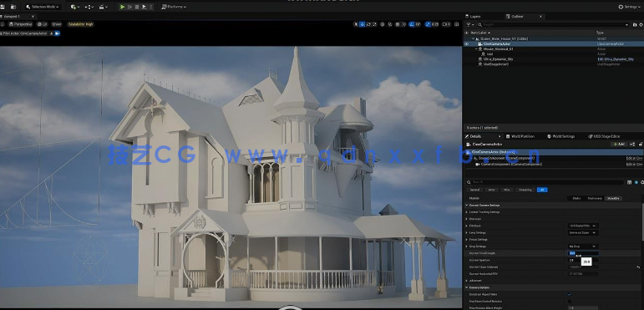Open the rotation snap value 10 dropdown
The image size is (644, 310).
[418, 24]
